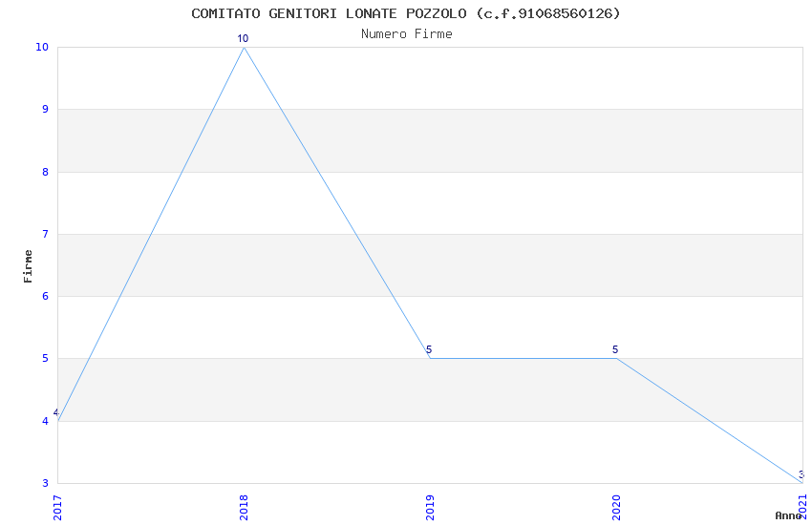Select the 2017 x-axis year label
Viewport: 812px width, 525px height.
point(57,508)
